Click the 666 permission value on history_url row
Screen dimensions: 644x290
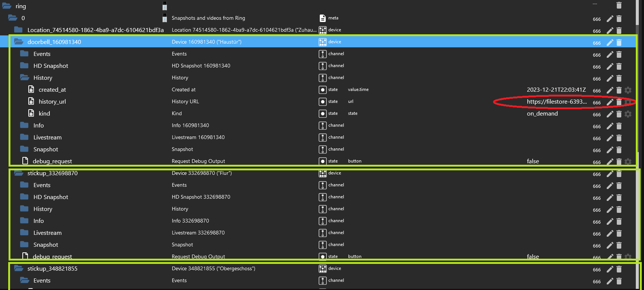[597, 103]
